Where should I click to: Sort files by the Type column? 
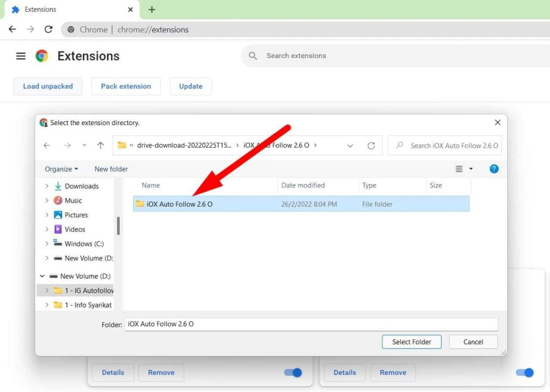click(369, 185)
